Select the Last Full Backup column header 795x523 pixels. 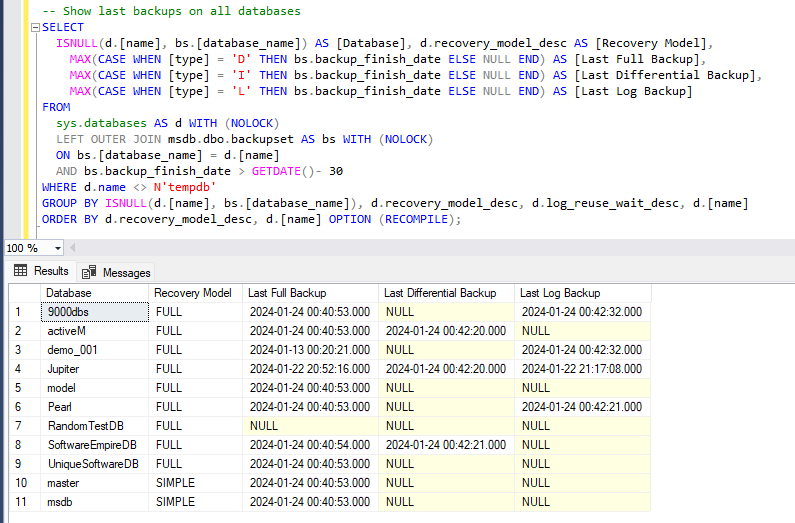(x=287, y=293)
